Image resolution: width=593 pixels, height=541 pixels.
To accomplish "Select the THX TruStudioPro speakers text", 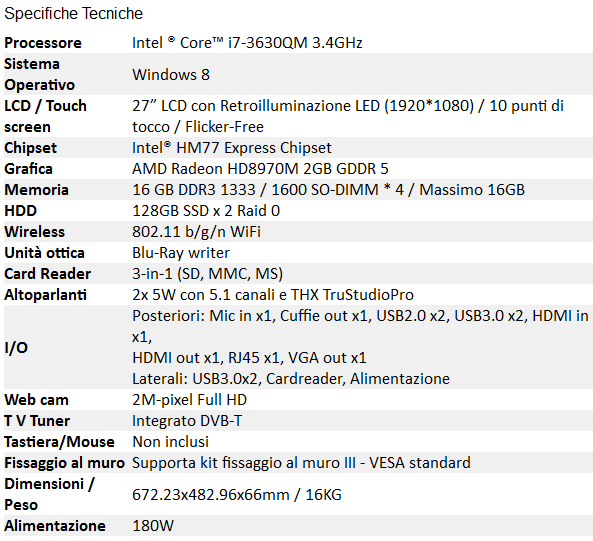I will [273, 295].
